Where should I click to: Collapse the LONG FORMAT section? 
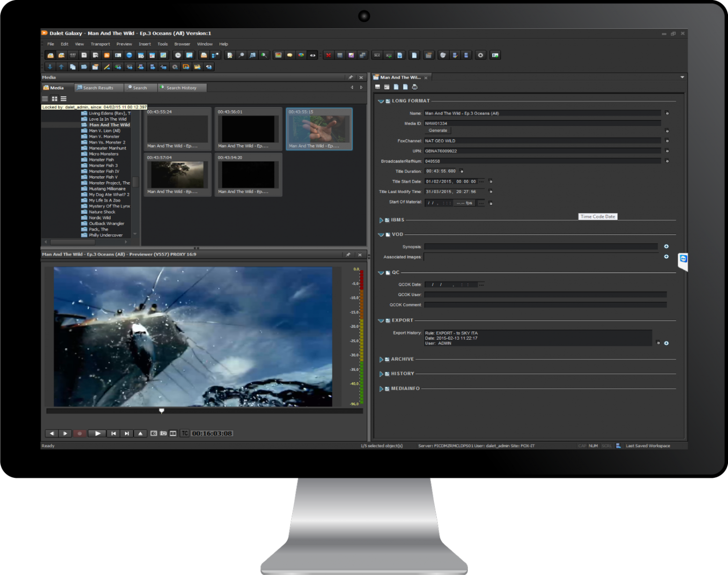(381, 101)
